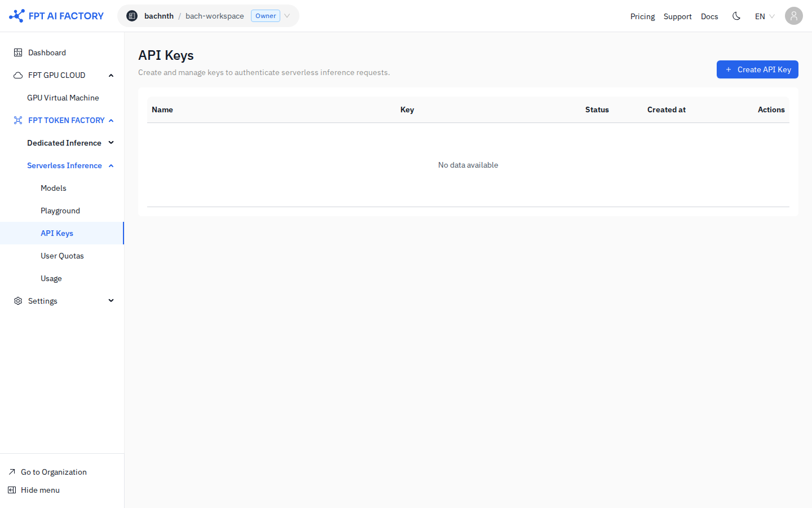Click the Owner role badge
Viewport: 812px width, 508px height.
pyautogui.click(x=266, y=16)
